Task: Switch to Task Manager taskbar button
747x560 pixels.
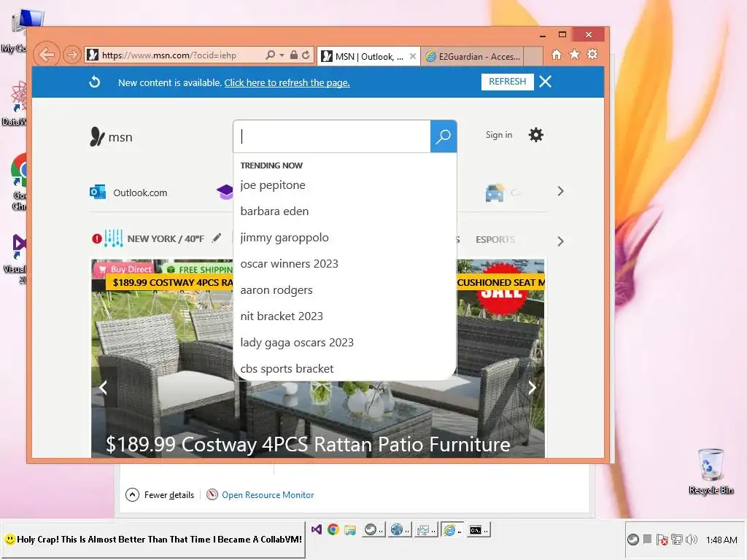Action: 425,529
